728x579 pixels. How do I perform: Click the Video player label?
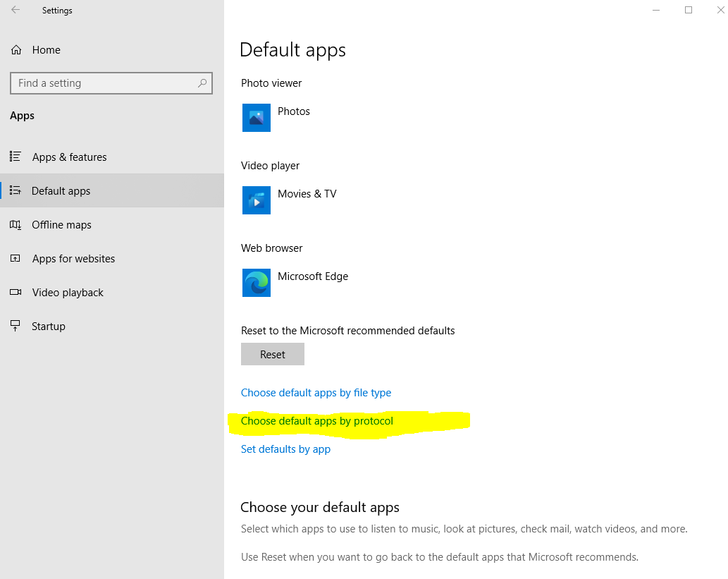pos(270,166)
